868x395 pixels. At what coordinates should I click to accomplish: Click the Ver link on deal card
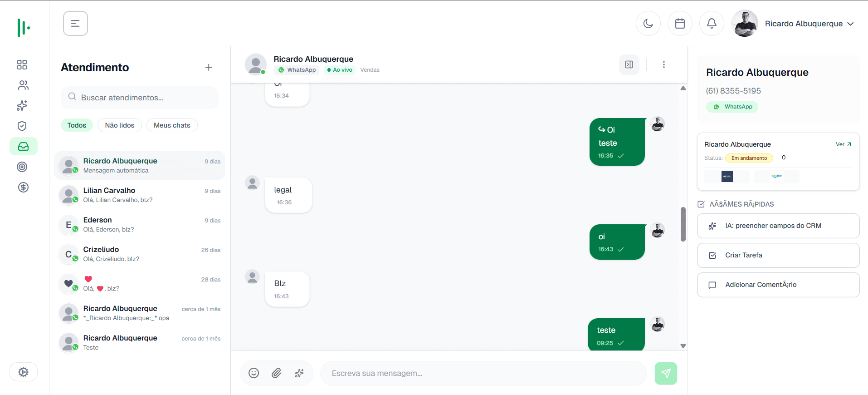click(843, 144)
